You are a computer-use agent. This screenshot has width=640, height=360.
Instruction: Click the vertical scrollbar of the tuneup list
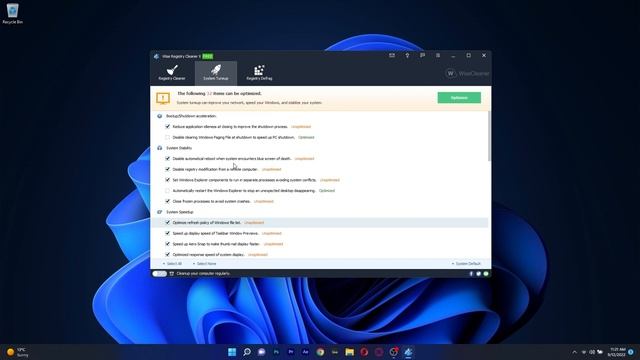(489, 136)
